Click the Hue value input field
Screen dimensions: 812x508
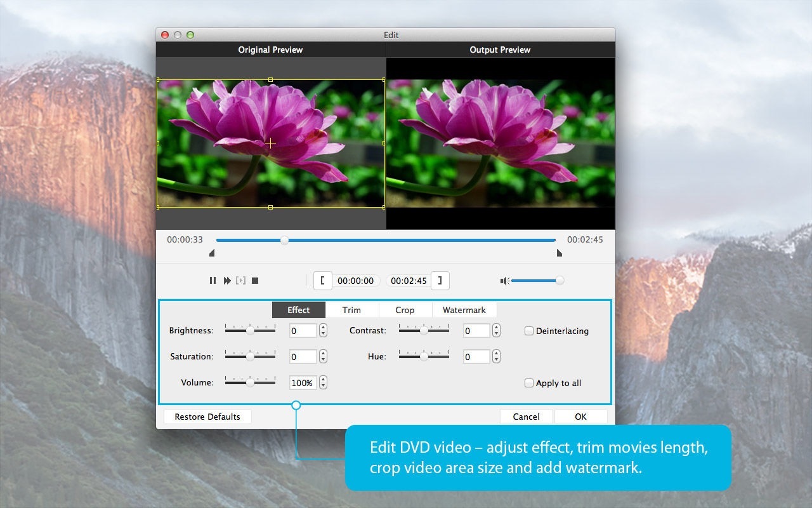click(x=476, y=357)
